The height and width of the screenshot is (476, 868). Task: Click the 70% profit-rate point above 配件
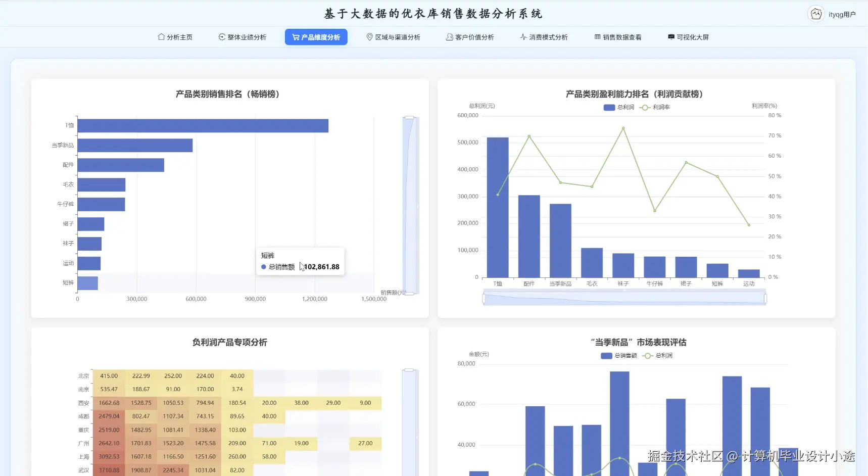529,136
